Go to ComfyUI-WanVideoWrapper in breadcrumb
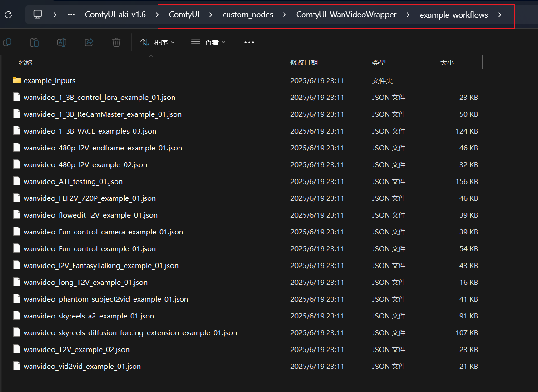The image size is (538, 392). (x=346, y=15)
